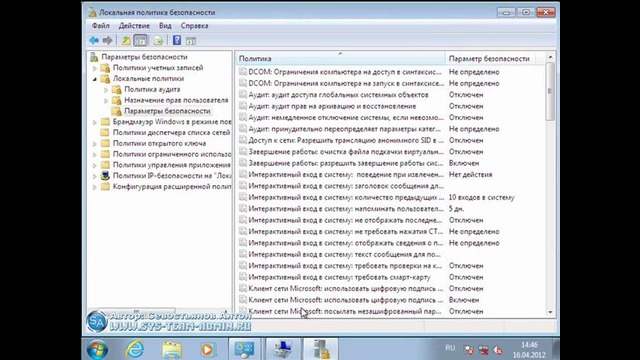The height and width of the screenshot is (360, 640).
Task: Open Windows Explorer folder taskbar icon
Action: [172, 350]
